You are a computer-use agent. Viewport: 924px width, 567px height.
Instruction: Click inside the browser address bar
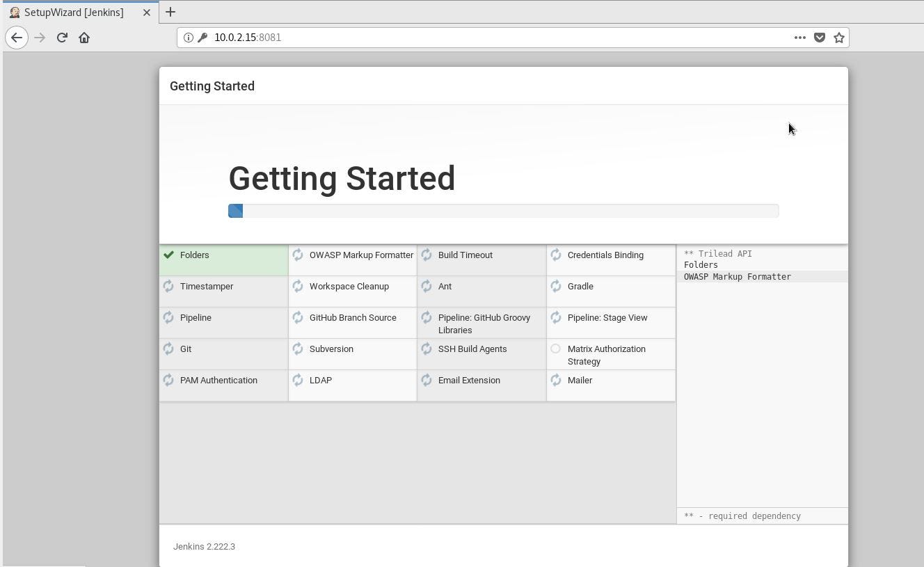(x=417, y=38)
